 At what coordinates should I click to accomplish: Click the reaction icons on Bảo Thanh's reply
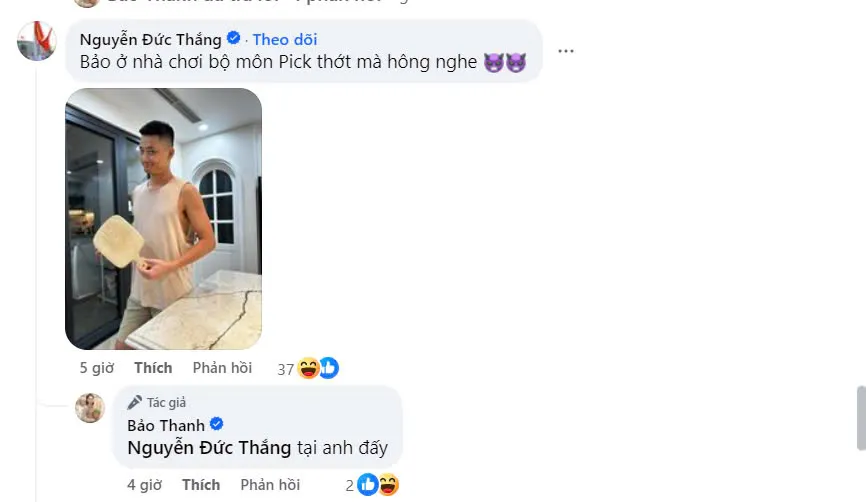point(378,485)
